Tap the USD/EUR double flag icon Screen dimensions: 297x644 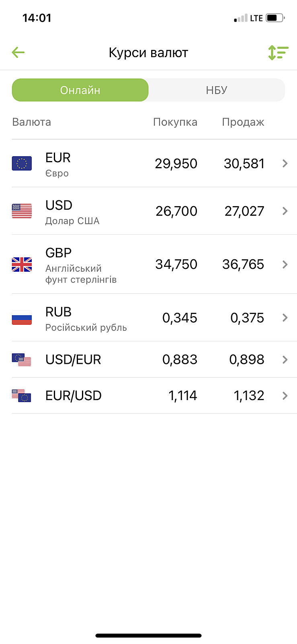22,359
